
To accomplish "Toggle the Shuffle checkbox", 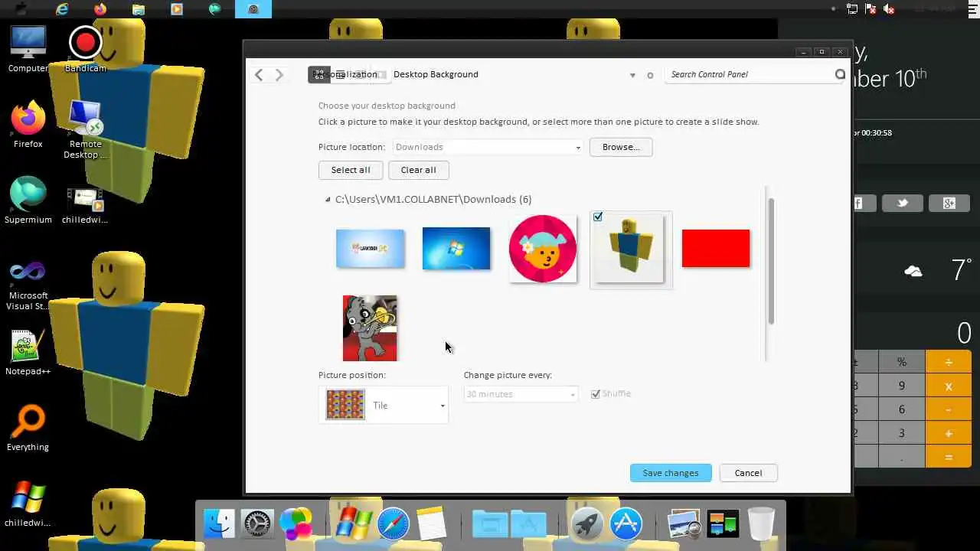I will [596, 394].
